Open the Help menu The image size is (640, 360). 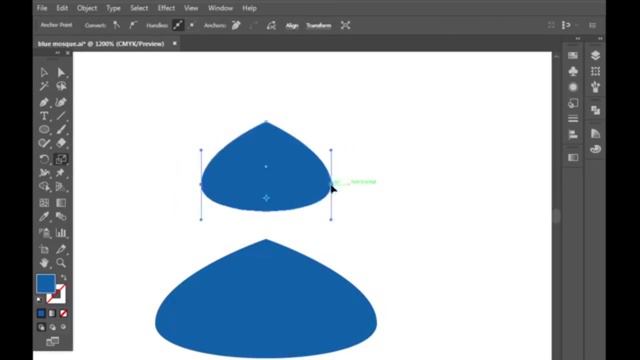click(x=249, y=8)
